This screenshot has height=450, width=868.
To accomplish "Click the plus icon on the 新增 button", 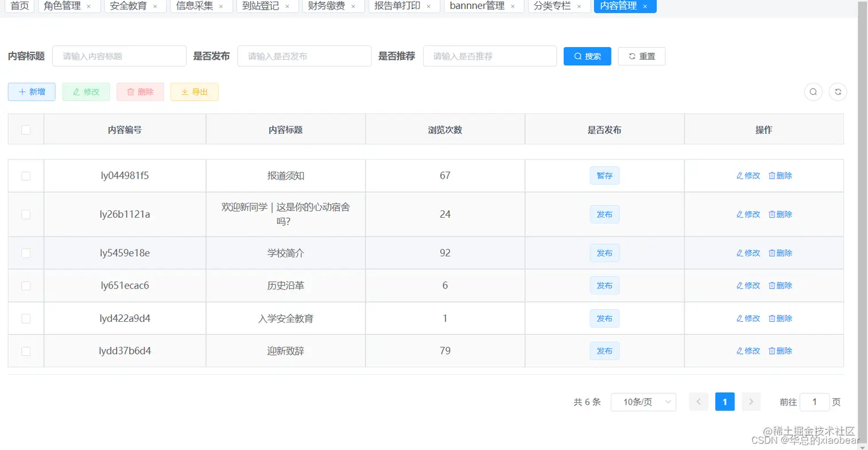I will point(22,91).
